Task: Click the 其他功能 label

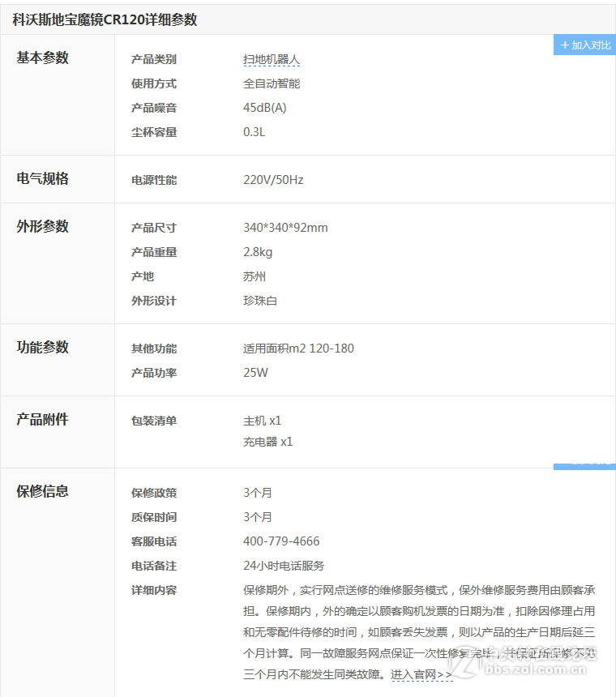Action: (154, 348)
